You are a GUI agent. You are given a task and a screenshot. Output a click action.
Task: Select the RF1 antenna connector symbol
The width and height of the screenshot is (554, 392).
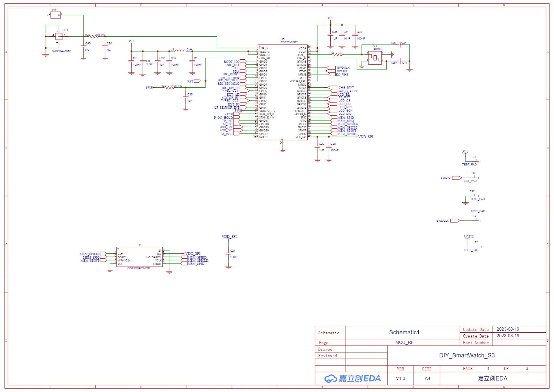[59, 36]
